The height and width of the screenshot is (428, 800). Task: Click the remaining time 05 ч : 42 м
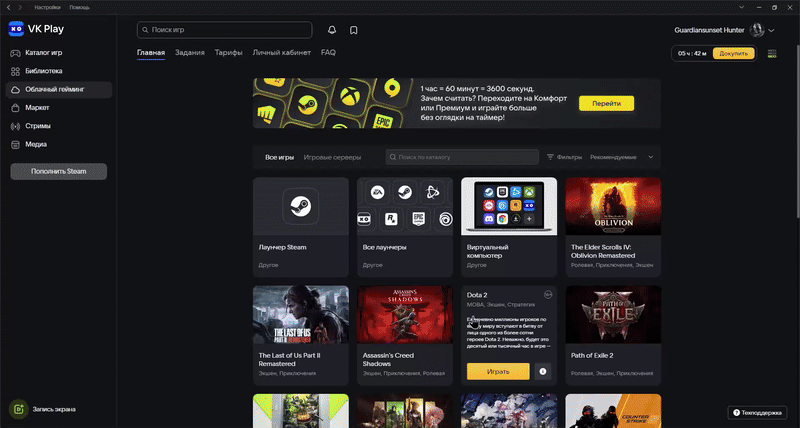pyautogui.click(x=692, y=54)
